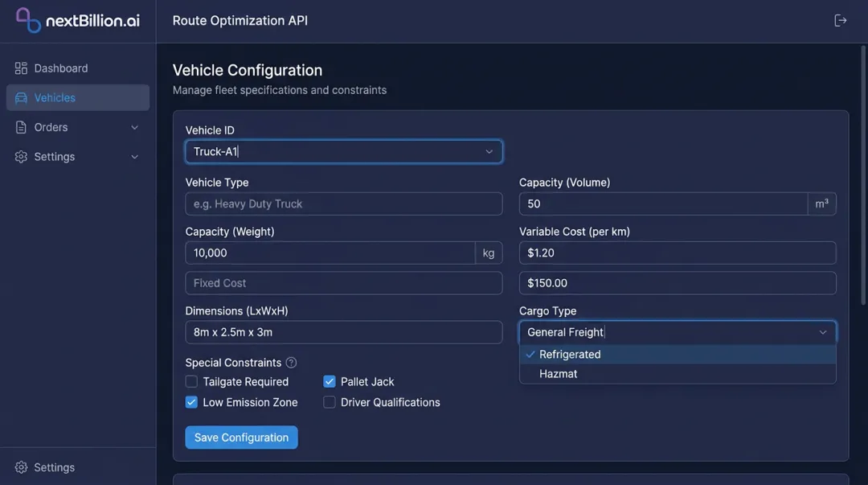Click the Variable Cost field showing $1.20
Screen dimensions: 868x485
678,253
